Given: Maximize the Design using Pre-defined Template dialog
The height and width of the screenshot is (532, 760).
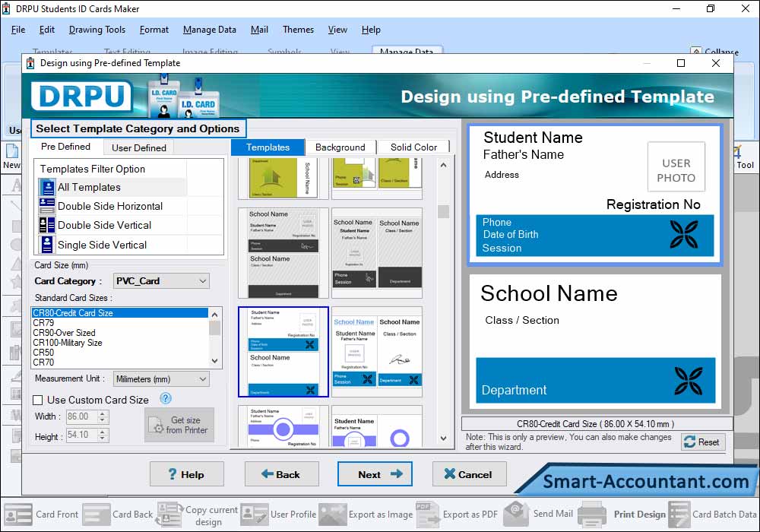Looking at the screenshot, I should tap(680, 63).
